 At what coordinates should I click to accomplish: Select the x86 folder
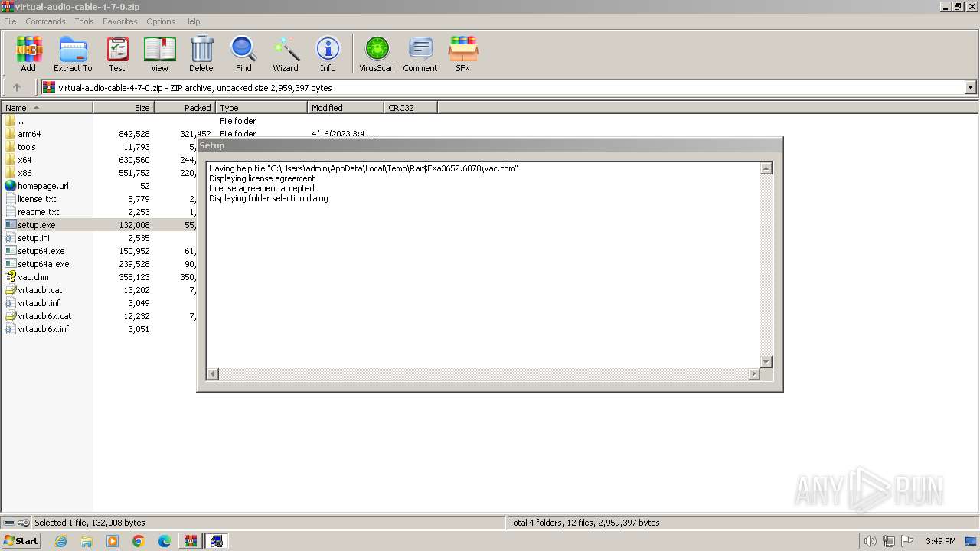[24, 173]
